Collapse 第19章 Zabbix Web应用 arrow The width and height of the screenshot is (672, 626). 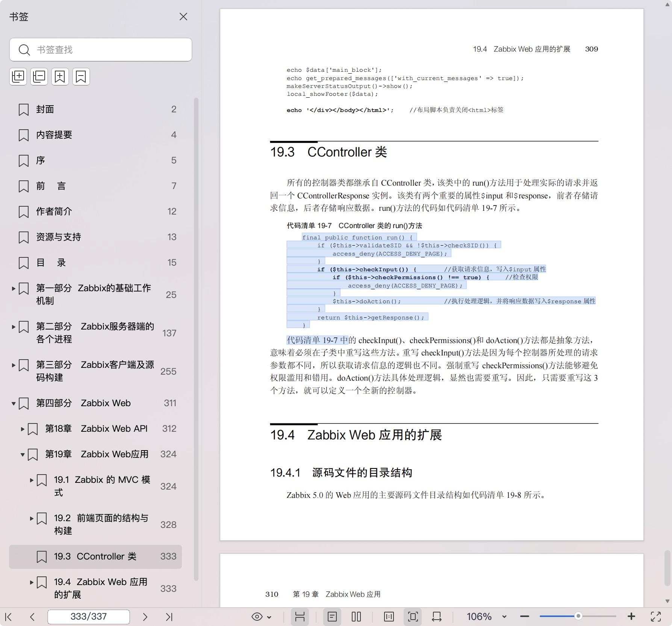pyautogui.click(x=23, y=455)
